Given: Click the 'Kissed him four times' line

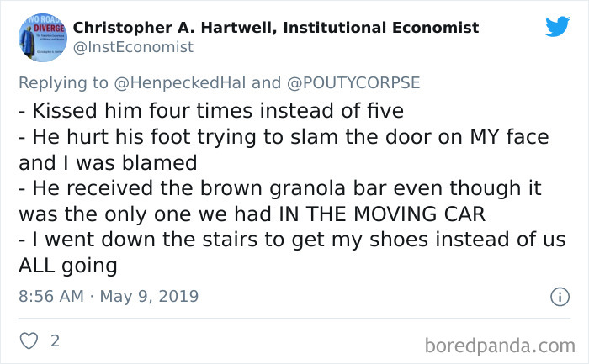Looking at the screenshot, I should pos(211,110).
